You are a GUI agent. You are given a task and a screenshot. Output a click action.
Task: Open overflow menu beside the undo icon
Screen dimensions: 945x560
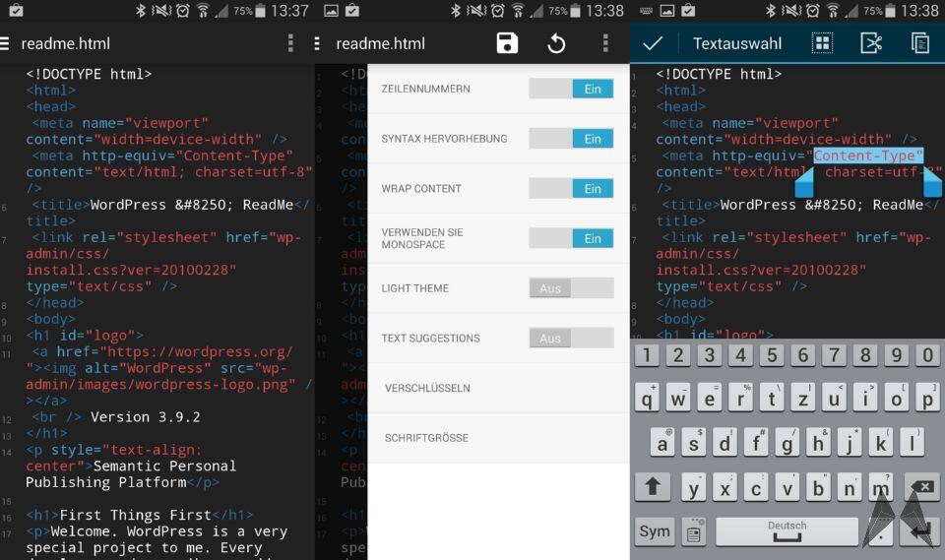pyautogui.click(x=605, y=42)
